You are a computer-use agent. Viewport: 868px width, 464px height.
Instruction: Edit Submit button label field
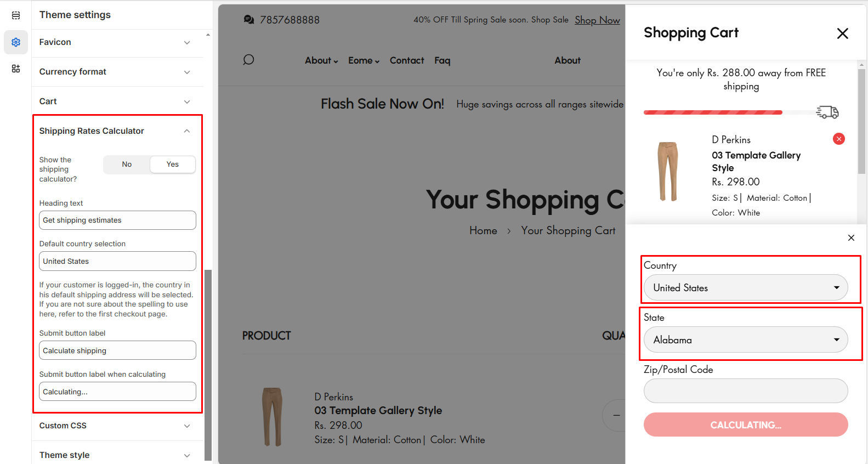[117, 350]
